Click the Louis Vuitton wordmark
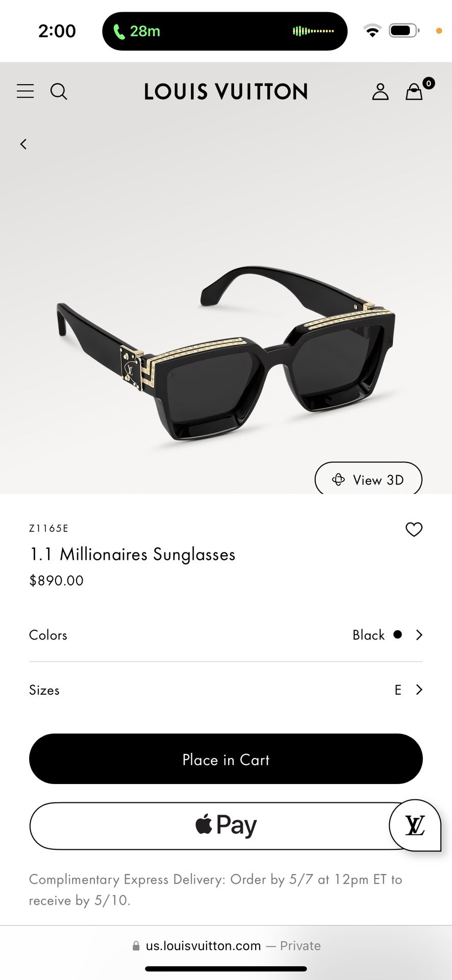The image size is (452, 980). [x=225, y=92]
